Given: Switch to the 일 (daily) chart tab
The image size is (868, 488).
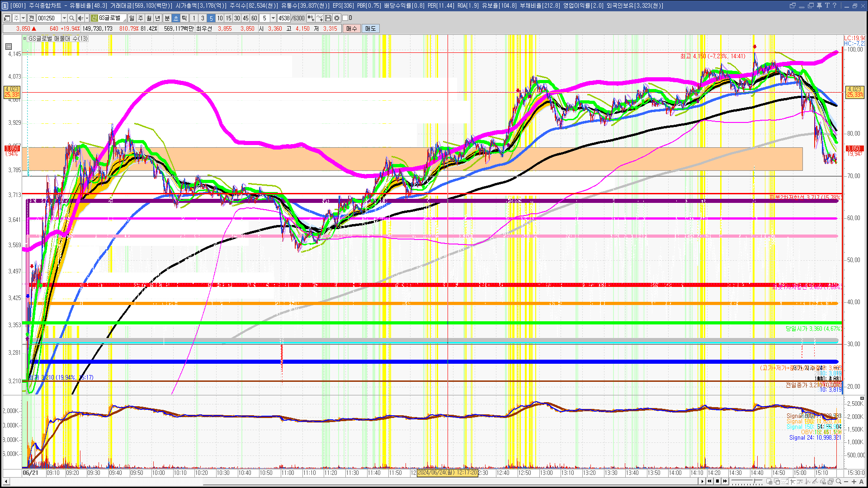Looking at the screenshot, I should [x=132, y=18].
